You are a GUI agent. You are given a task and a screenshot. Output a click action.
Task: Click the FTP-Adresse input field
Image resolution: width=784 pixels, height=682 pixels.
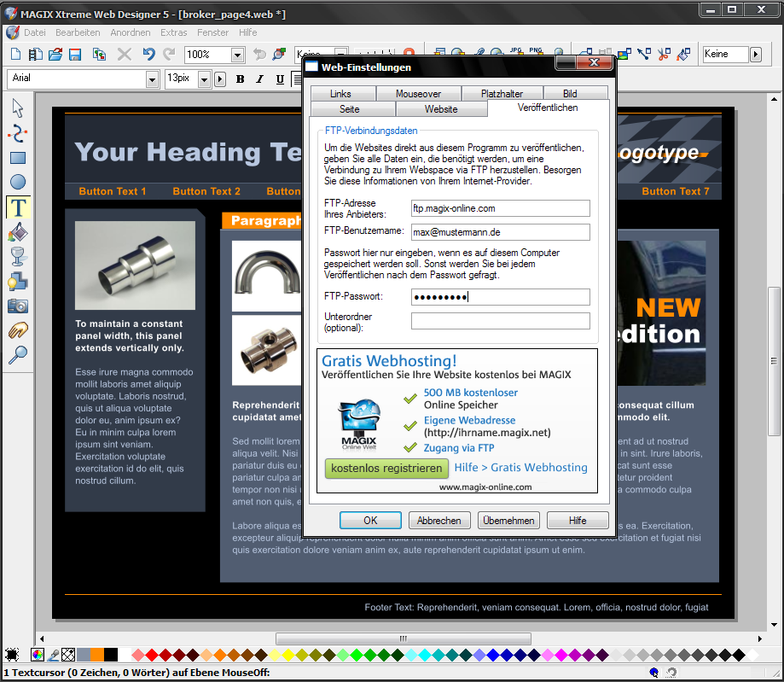(501, 208)
